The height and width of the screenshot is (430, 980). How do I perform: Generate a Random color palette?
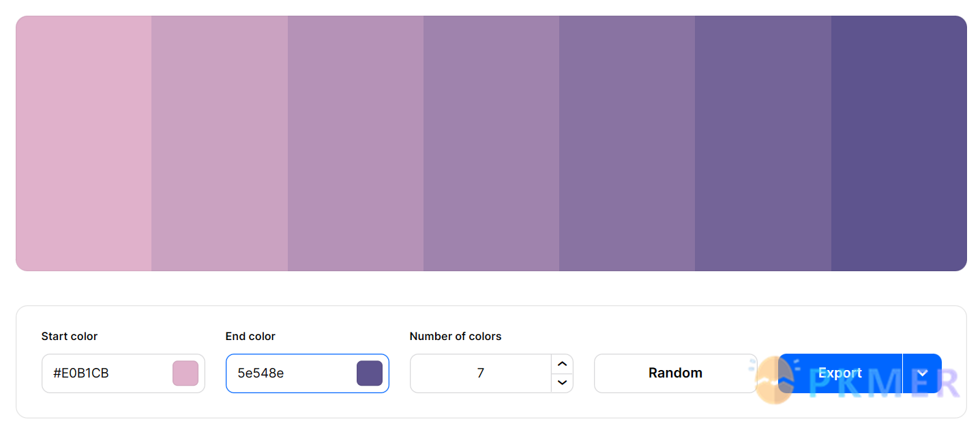point(675,373)
